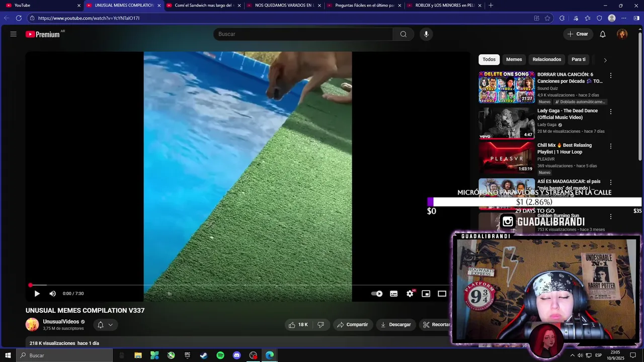Mute the video volume

click(x=52, y=294)
